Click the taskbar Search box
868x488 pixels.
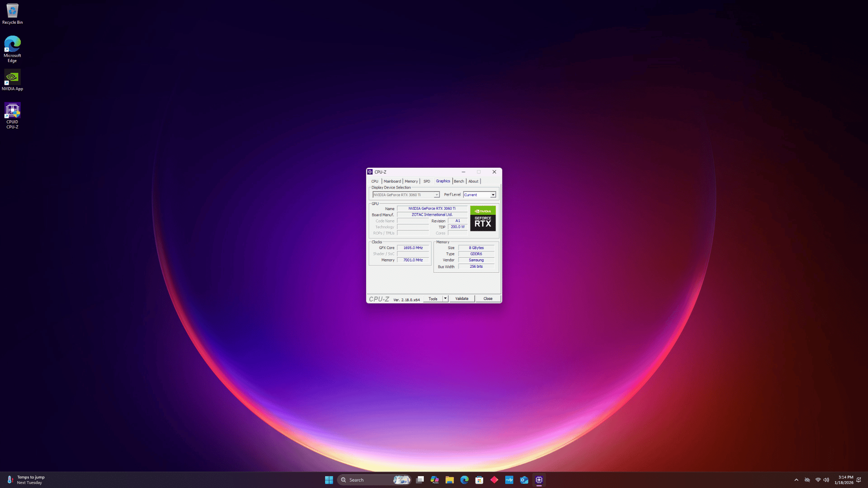click(374, 480)
